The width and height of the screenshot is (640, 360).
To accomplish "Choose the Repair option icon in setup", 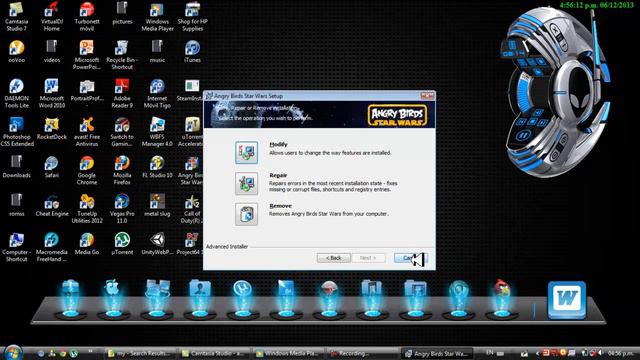I will (x=246, y=183).
